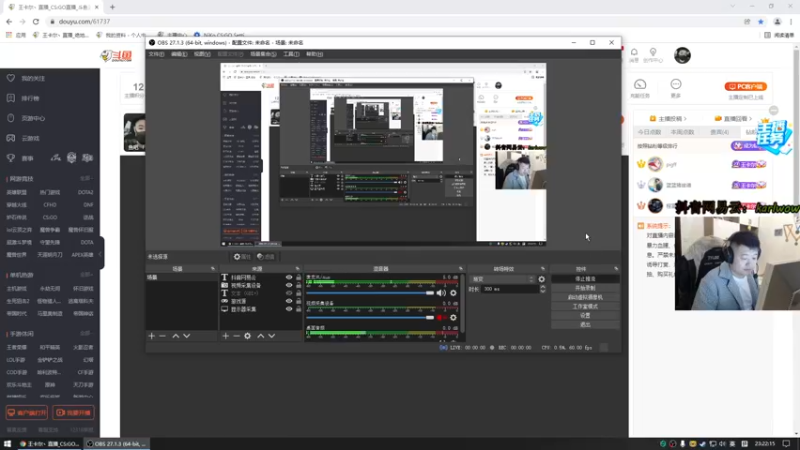Pop out the Controls dock panel
The width and height of the screenshot is (800, 450).
click(616, 269)
